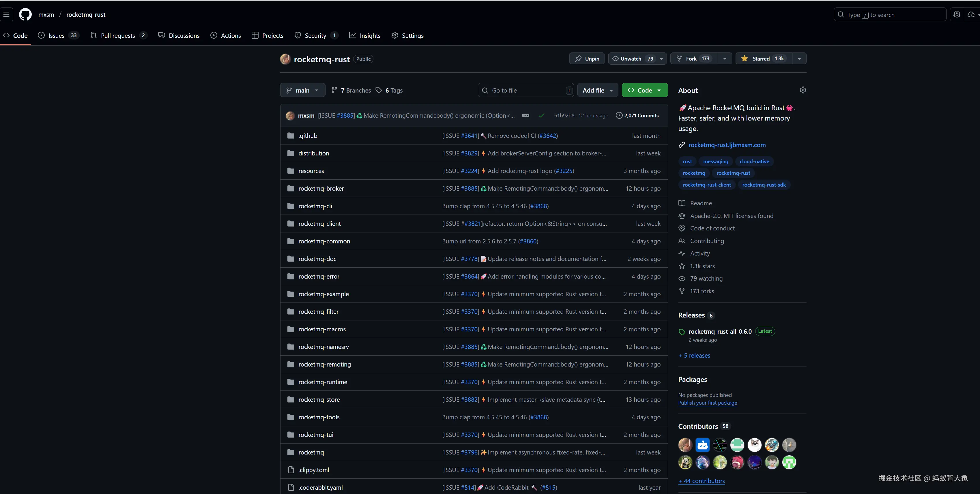The image size is (980, 494).
Task: Open Copilot icon in header
Action: 957,14
